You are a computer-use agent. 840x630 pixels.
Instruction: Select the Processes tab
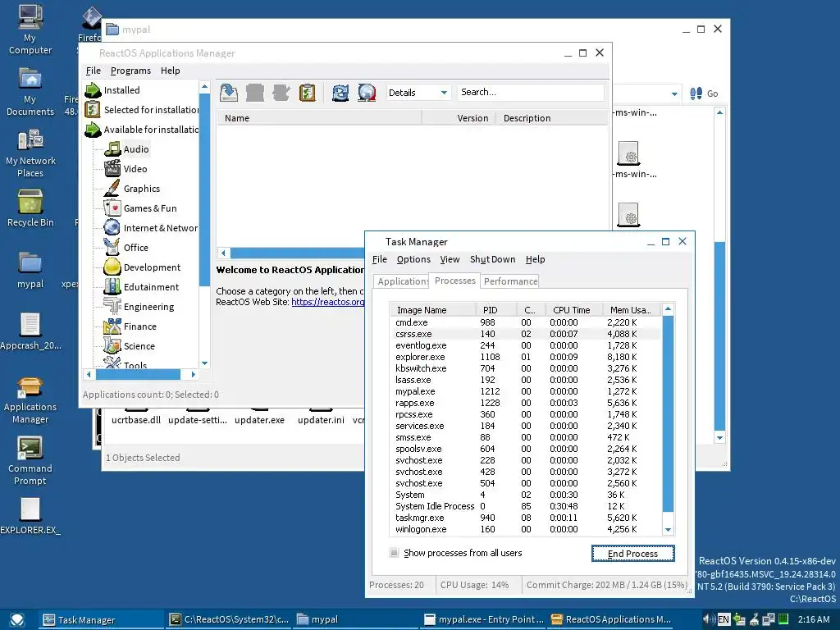pyautogui.click(x=454, y=281)
